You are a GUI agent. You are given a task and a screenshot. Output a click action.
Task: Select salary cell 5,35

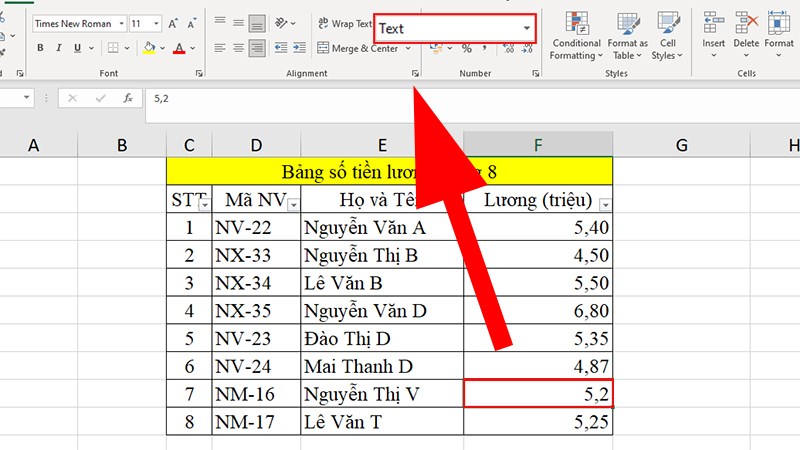[538, 338]
